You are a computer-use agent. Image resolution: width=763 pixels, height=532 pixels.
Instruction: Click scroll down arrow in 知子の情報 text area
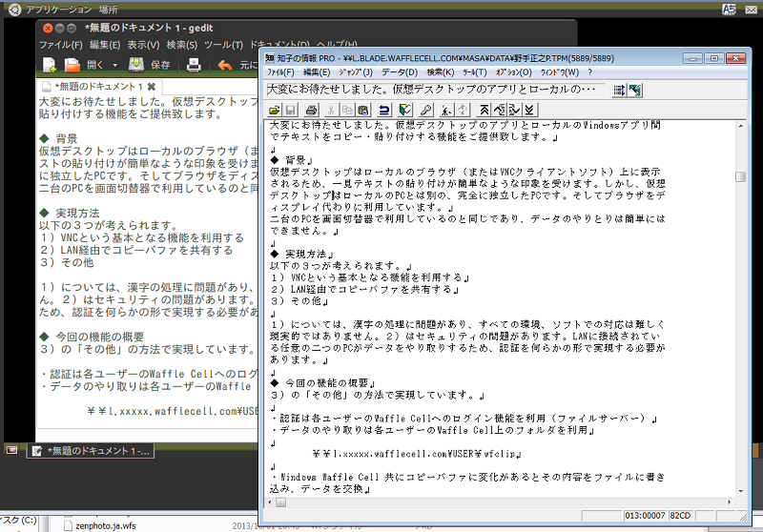(x=741, y=491)
